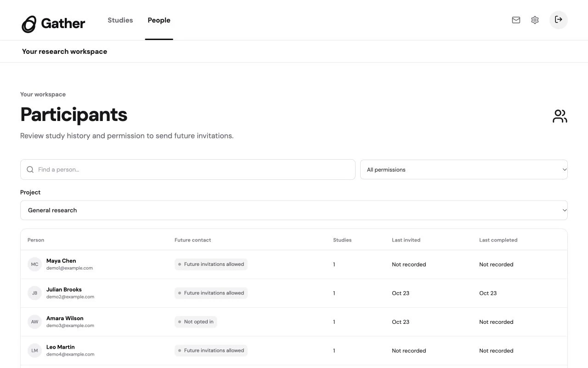Click Leo Martin's LM avatar
The image size is (588, 368).
(x=34, y=351)
